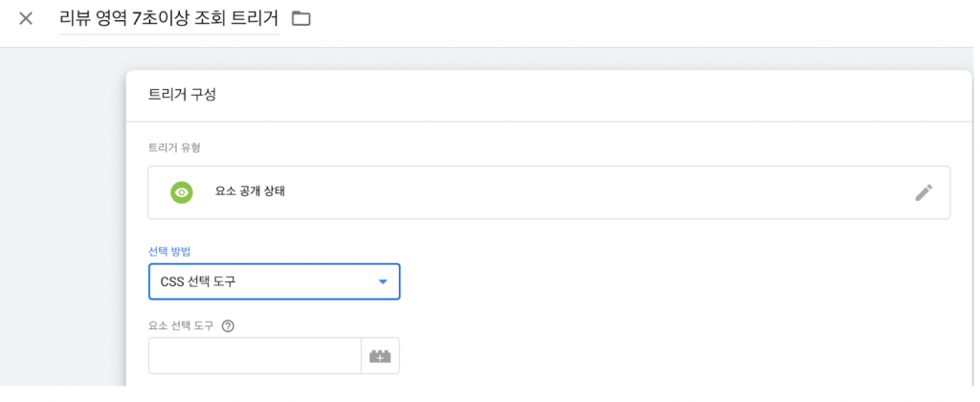The image size is (980, 402).
Task: Open the folder icon next to the trigger name
Action: click(301, 18)
